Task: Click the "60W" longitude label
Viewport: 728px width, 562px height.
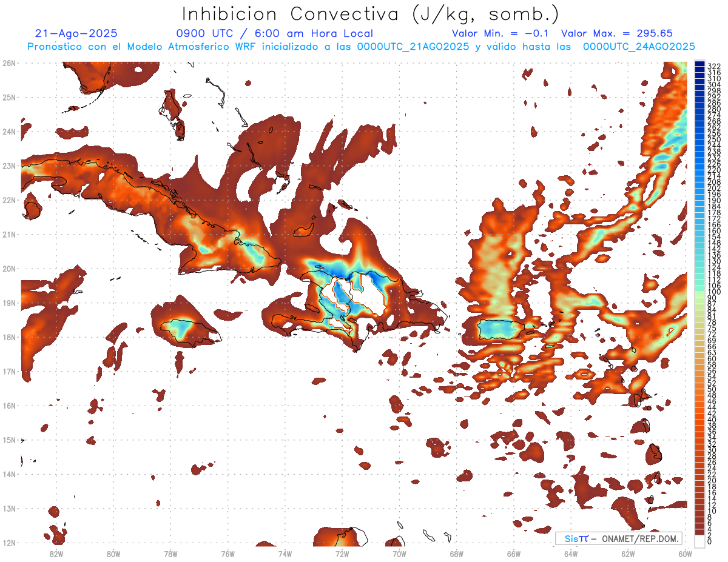Action: (686, 553)
